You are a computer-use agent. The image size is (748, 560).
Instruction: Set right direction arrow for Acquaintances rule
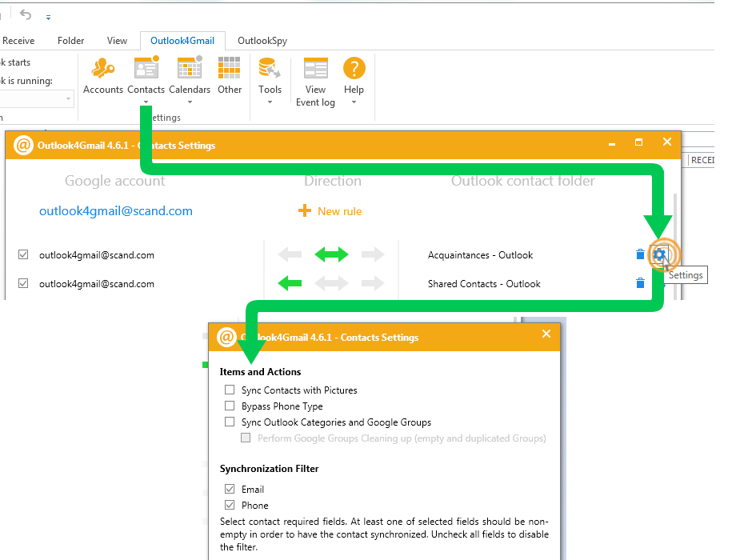pyautogui.click(x=373, y=254)
